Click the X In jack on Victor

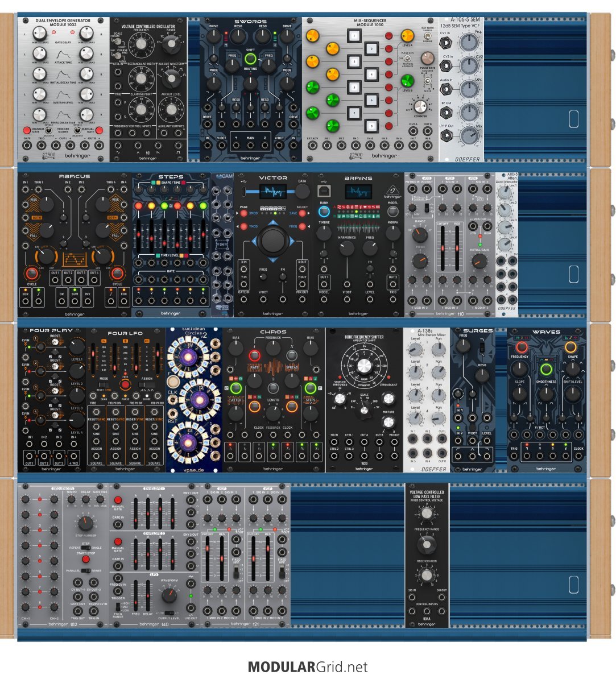tap(244, 270)
